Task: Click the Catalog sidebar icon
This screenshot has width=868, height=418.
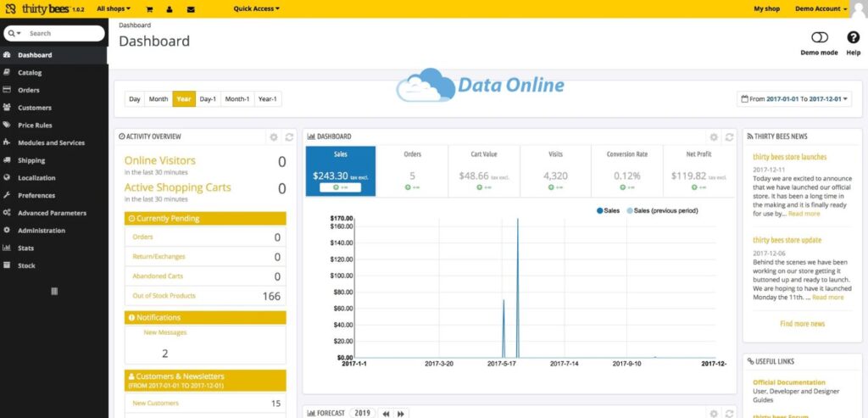Action: [x=7, y=73]
